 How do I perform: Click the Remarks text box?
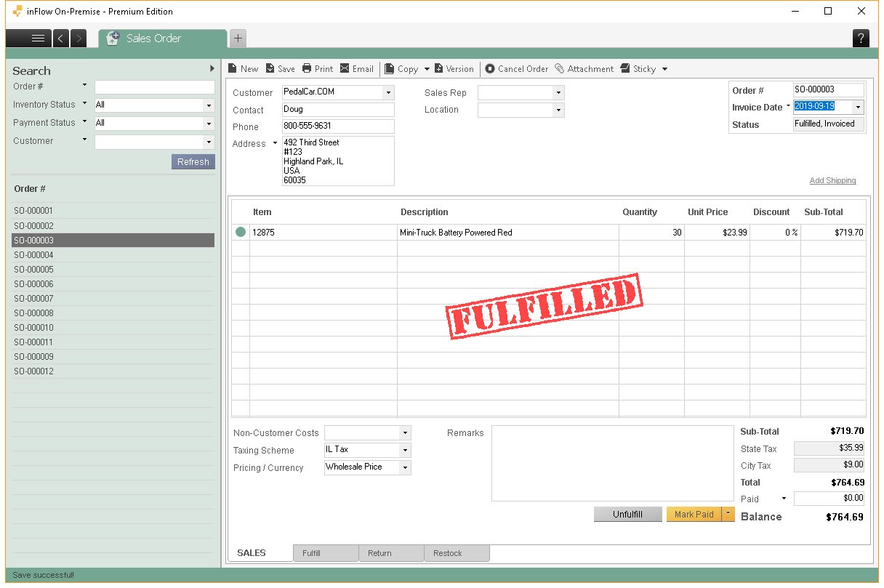pos(613,464)
